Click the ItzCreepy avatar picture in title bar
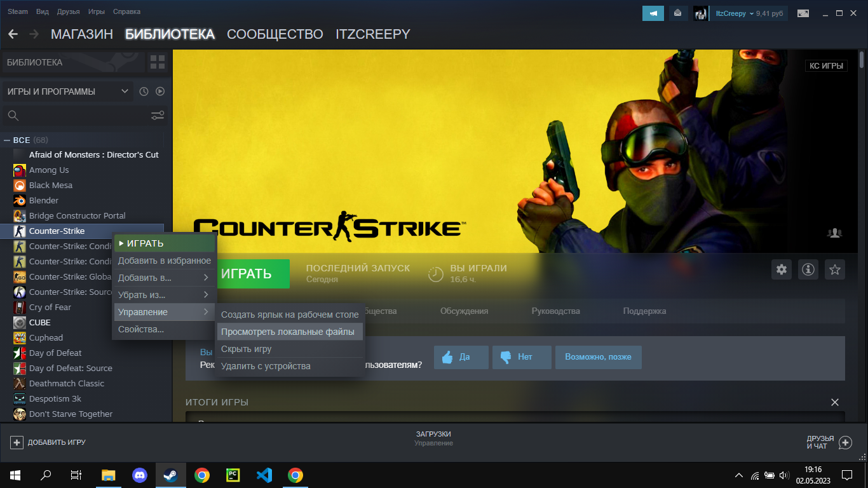This screenshot has width=868, height=488. (x=701, y=13)
